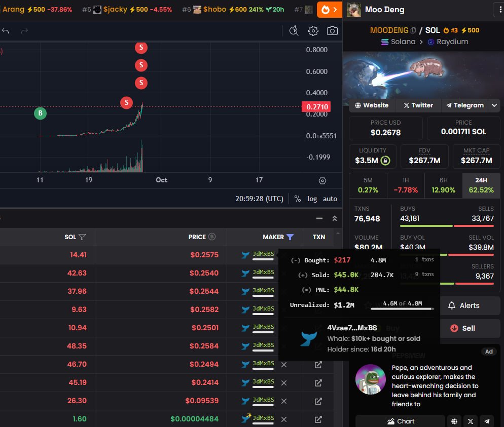Image resolution: width=504 pixels, height=427 pixels.
Task: Filter transactions by SOL amount
Action: [x=82, y=237]
